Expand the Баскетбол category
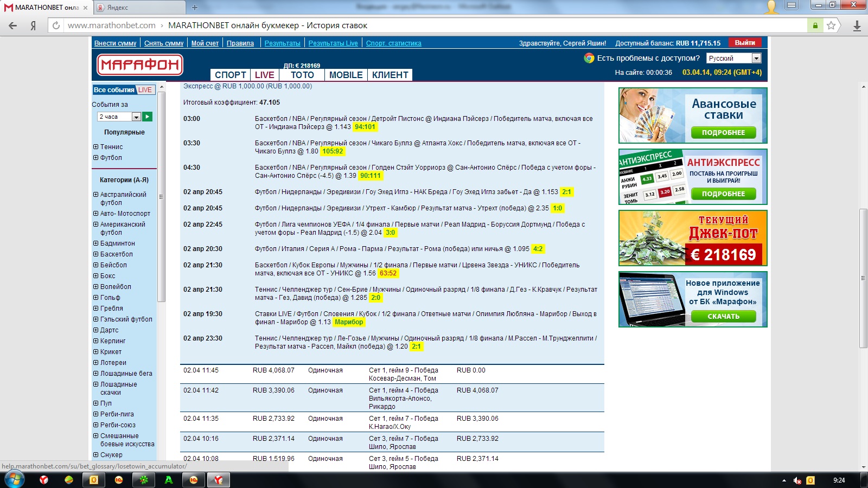The width and height of the screenshot is (868, 488). pos(95,254)
